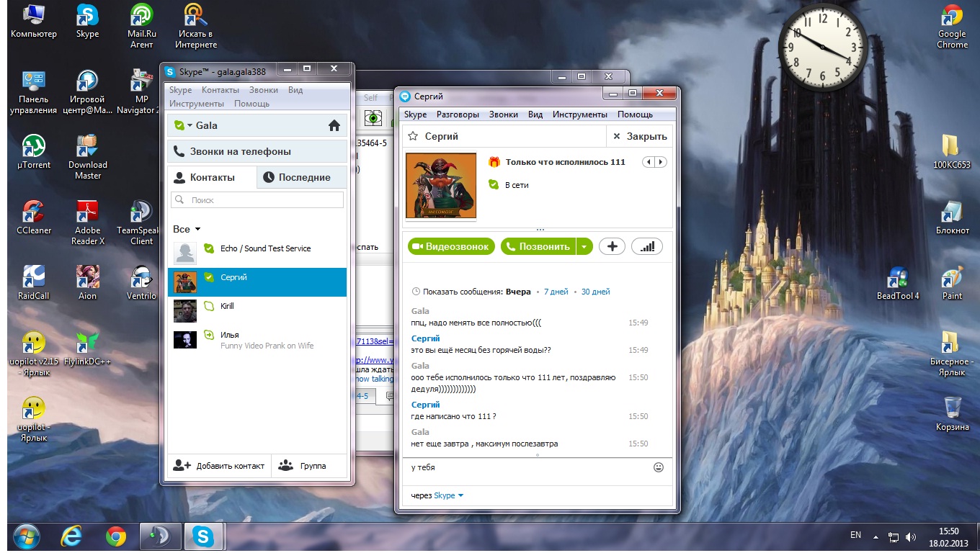Select the RaidCall desktop icon
This screenshot has height=553, width=980.
[33, 284]
